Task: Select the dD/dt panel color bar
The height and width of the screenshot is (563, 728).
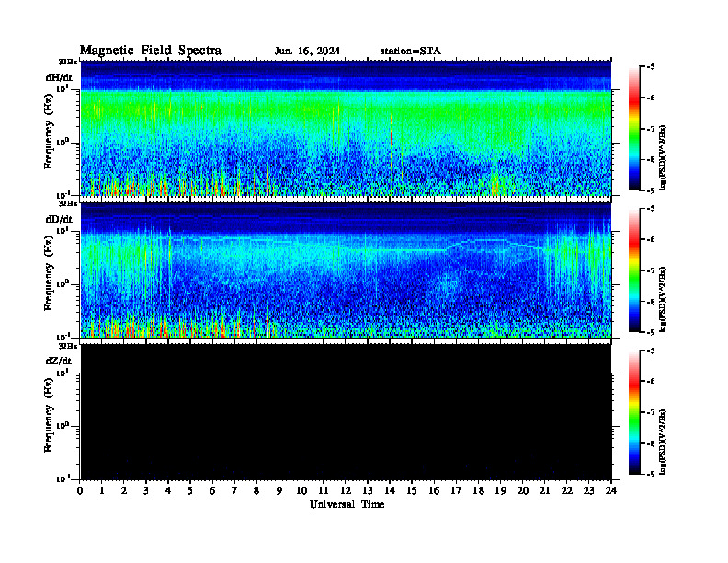Action: [x=633, y=270]
